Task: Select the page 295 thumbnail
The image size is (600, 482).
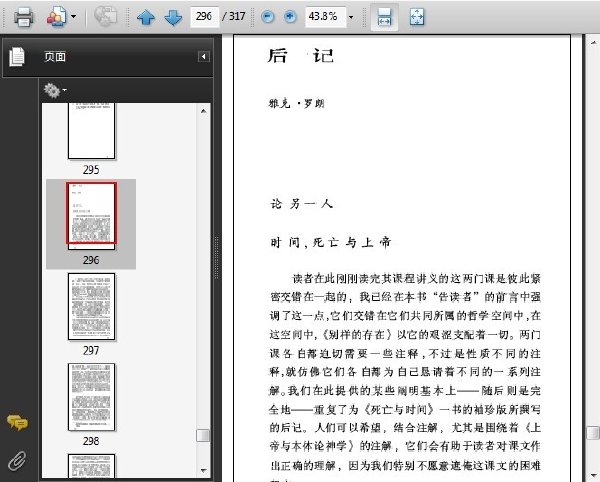Action: coord(91,131)
